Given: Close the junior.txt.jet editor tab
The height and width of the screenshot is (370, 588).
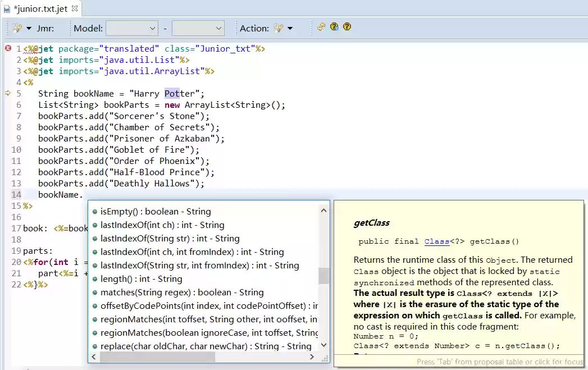Looking at the screenshot, I should coord(75,8).
